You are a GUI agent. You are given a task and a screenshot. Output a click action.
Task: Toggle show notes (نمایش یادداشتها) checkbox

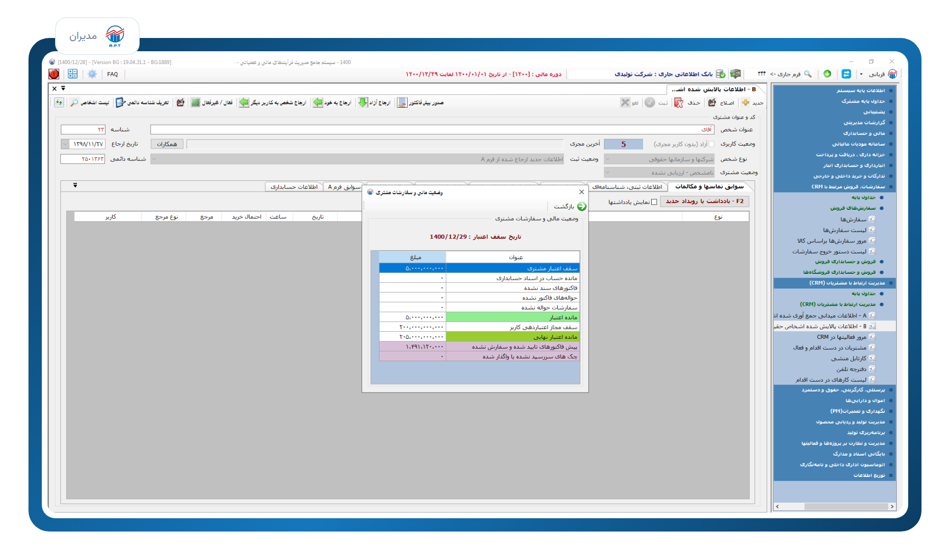click(x=654, y=202)
